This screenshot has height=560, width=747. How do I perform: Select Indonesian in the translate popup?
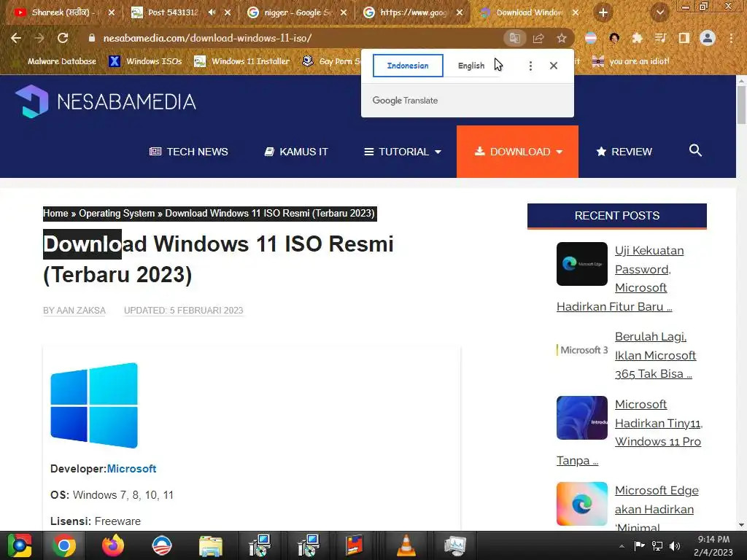pyautogui.click(x=408, y=66)
